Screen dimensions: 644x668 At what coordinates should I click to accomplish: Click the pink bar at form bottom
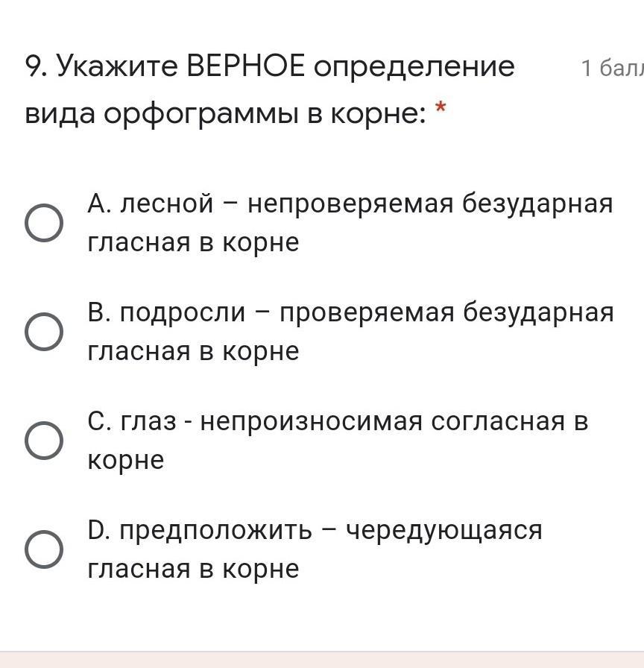pos(322,659)
